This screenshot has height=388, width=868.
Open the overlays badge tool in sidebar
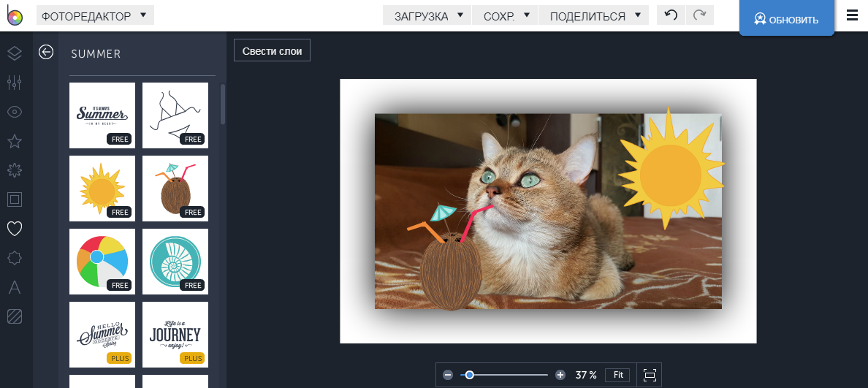click(x=15, y=257)
